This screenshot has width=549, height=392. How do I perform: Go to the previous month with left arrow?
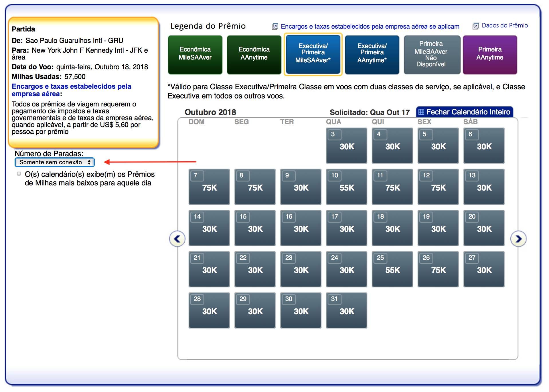(177, 239)
